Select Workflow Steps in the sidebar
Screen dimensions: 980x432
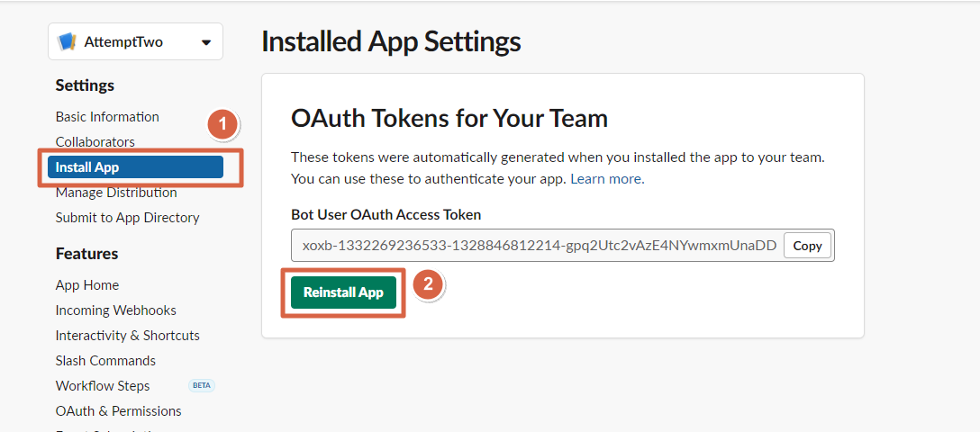tap(103, 386)
